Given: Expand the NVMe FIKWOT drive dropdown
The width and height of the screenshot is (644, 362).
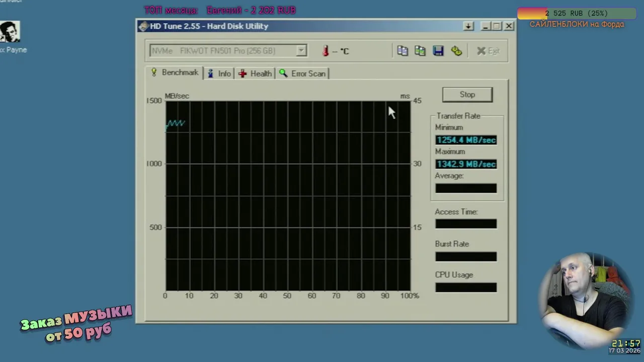Looking at the screenshot, I should tap(301, 50).
